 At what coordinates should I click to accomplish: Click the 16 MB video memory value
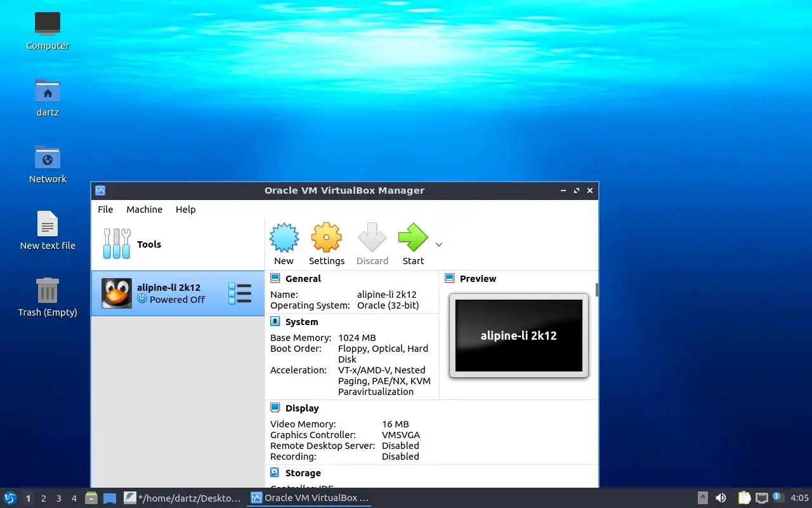(x=395, y=424)
